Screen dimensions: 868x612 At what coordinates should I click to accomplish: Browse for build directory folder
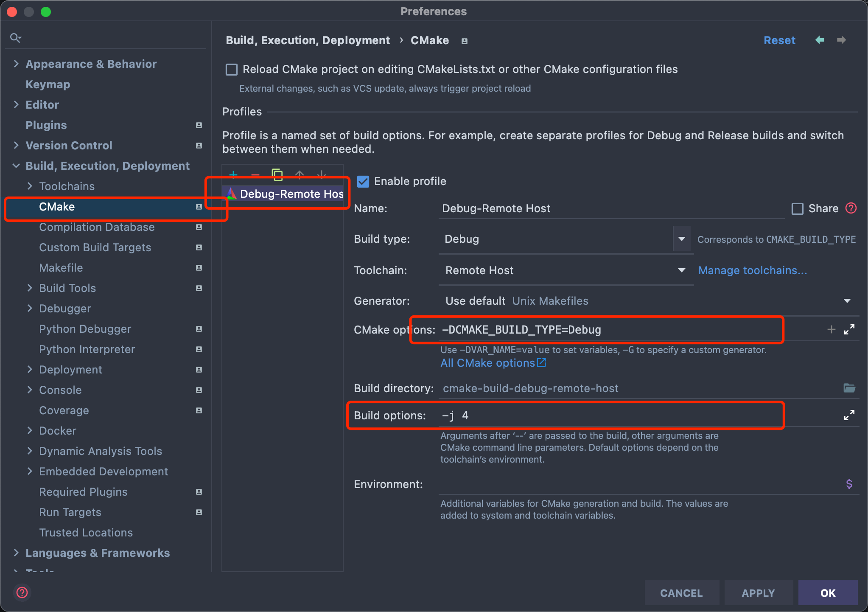(x=849, y=388)
